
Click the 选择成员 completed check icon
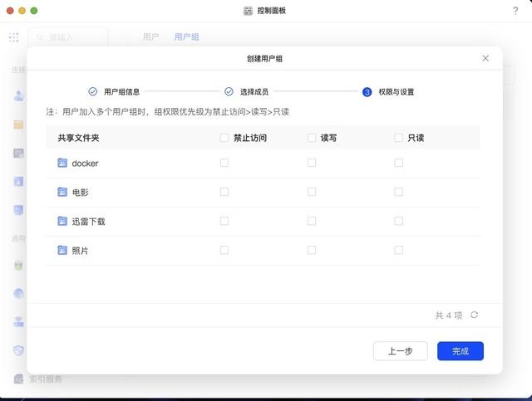[229, 91]
